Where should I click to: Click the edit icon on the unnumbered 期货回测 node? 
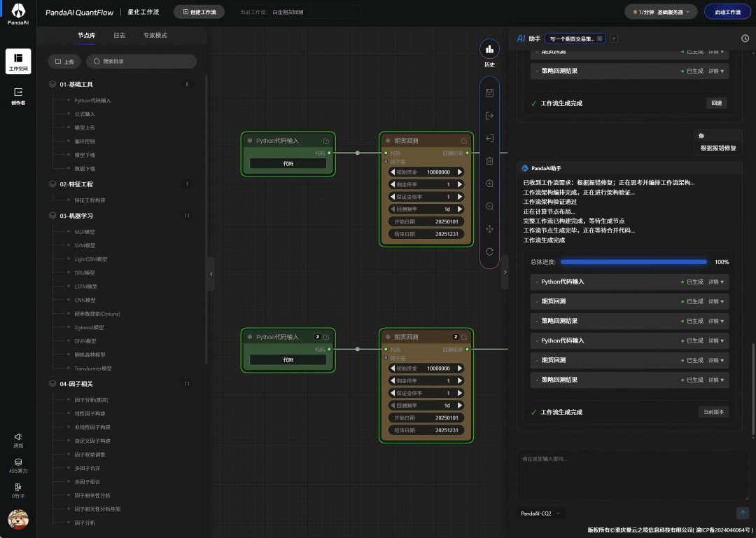(464, 141)
